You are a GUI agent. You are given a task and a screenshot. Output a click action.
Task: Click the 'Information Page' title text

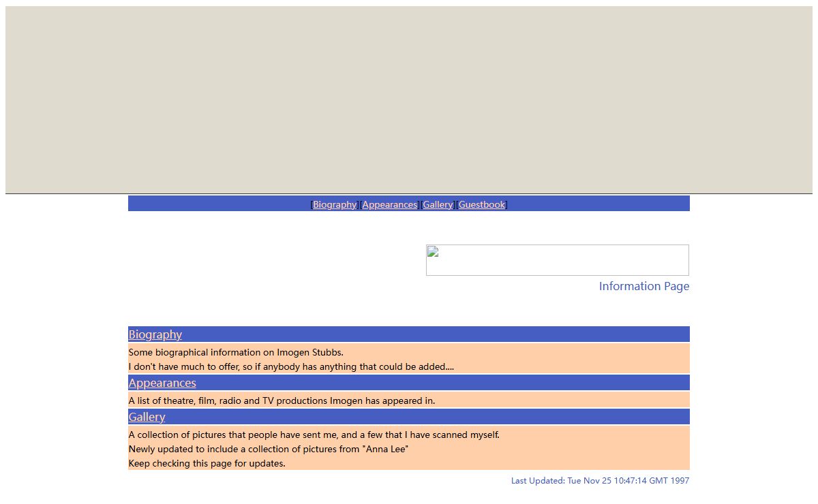point(644,286)
